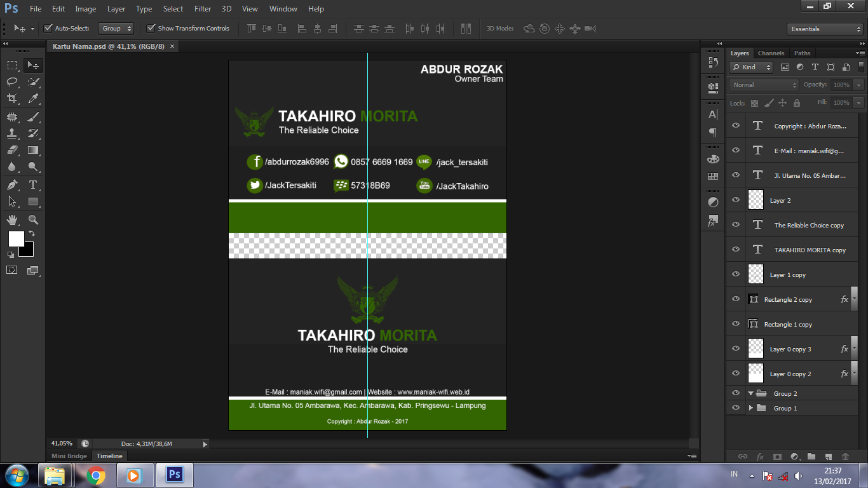Select the Clone Stamp tool
The width and height of the screenshot is (868, 488).
(12, 133)
